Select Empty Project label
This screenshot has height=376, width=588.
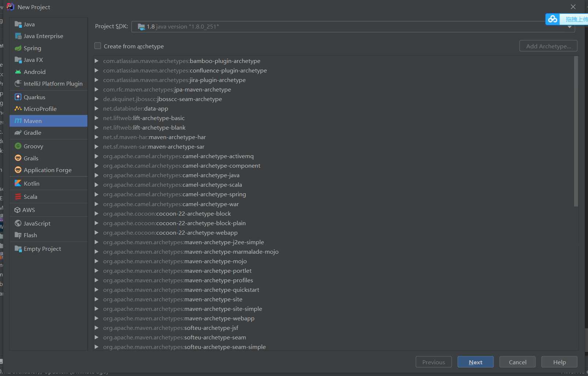[x=42, y=249]
